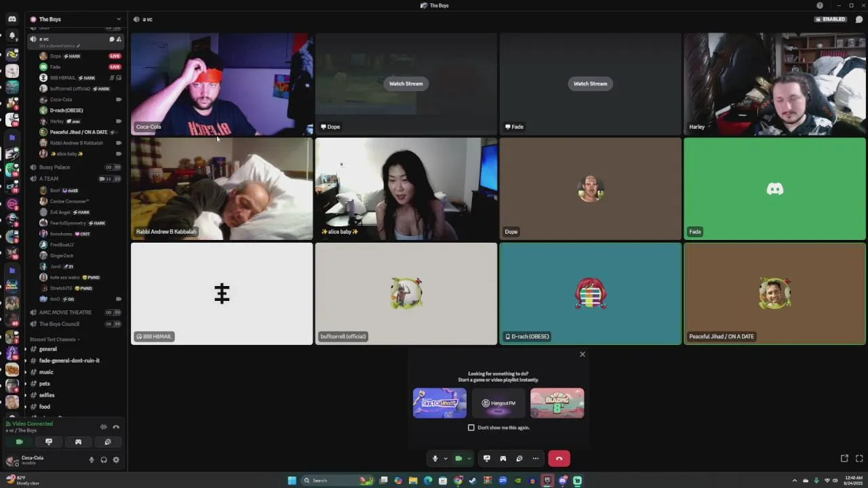Open soundboard in bottom call controls

(519, 458)
